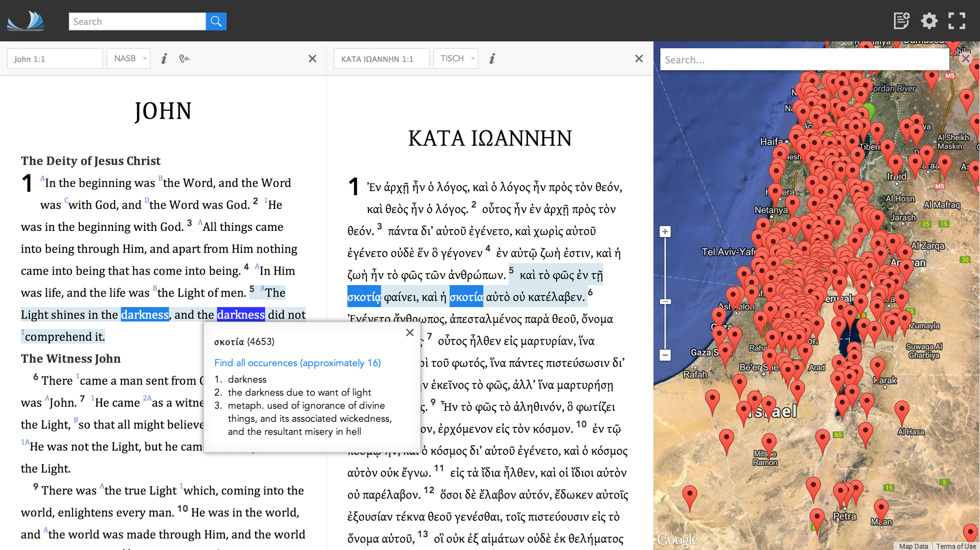
Task: Click Find all occurences link
Action: pos(297,363)
